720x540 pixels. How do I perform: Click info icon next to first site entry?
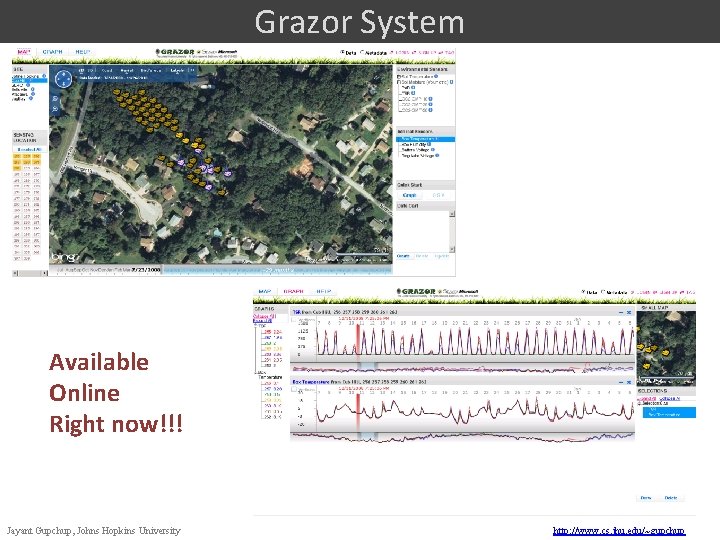(x=44, y=76)
